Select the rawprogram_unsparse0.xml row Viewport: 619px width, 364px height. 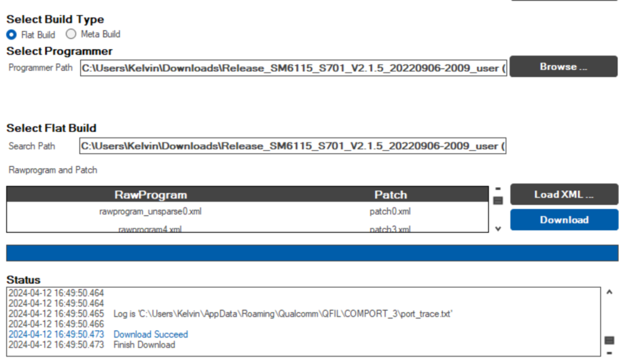tap(150, 212)
